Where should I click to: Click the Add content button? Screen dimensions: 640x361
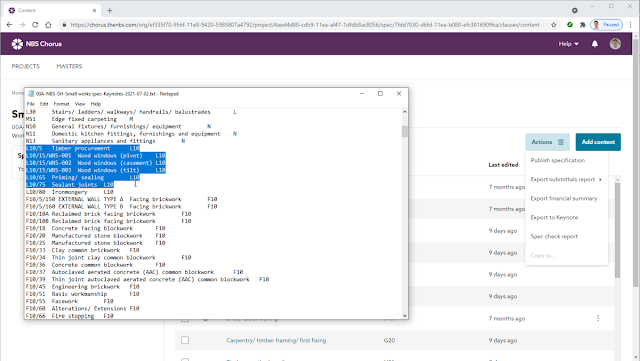click(598, 142)
